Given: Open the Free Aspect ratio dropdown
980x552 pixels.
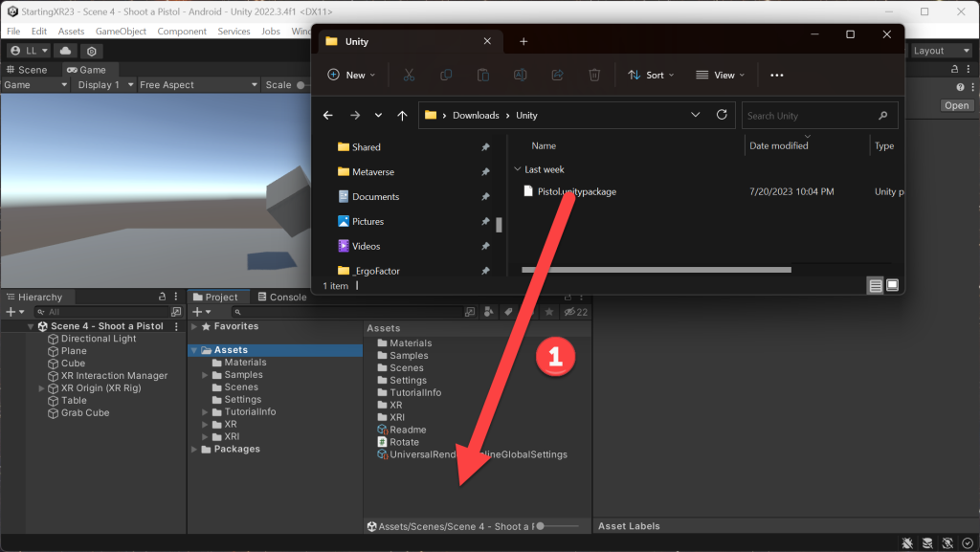Looking at the screenshot, I should click(x=198, y=85).
